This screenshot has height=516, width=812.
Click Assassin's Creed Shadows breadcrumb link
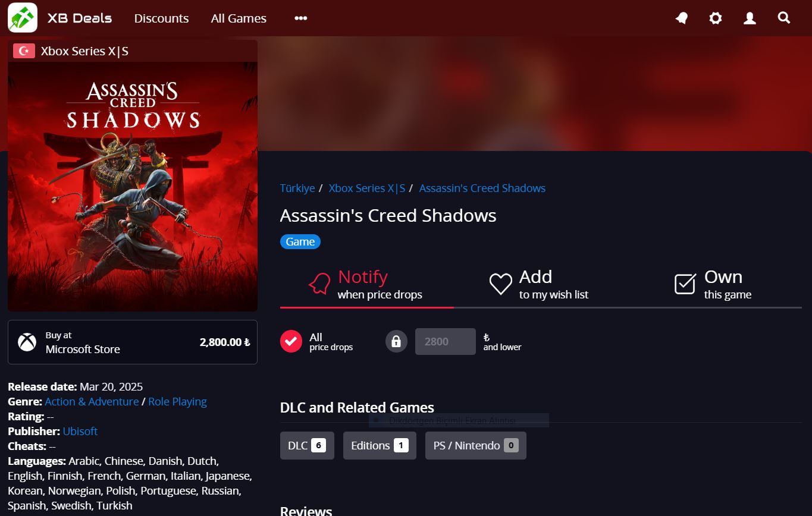pos(482,188)
